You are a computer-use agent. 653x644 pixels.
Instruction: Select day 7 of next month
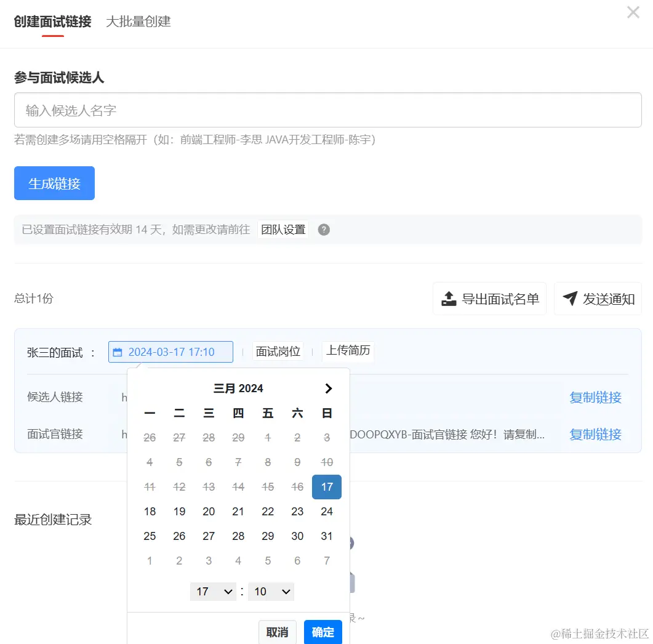(x=327, y=560)
